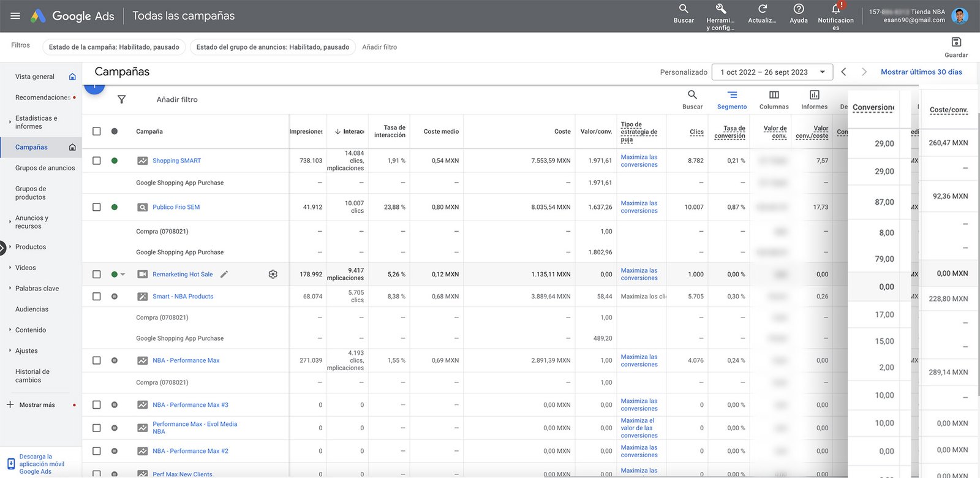Open Historial de cambios in sidebar
Viewport: 980px width, 478px height.
(x=32, y=376)
